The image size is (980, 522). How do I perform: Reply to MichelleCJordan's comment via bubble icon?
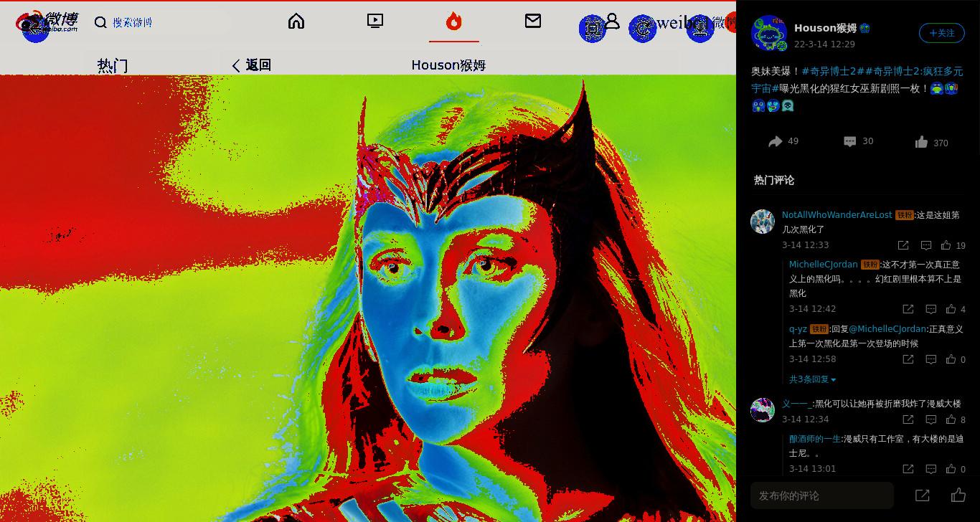point(930,309)
